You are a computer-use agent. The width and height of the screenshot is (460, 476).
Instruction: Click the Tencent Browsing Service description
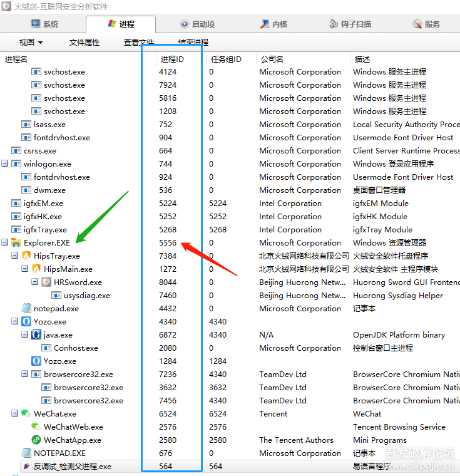click(x=399, y=427)
